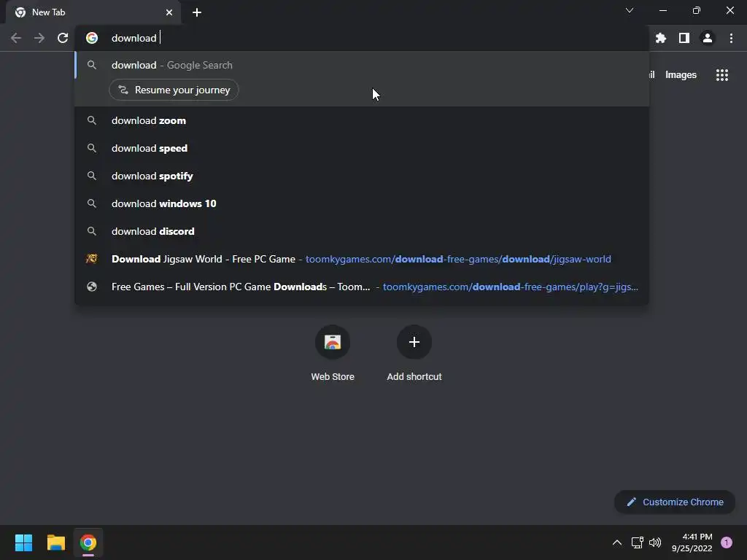Open the Extensions puzzle icon
This screenshot has height=560, width=747.
(661, 38)
